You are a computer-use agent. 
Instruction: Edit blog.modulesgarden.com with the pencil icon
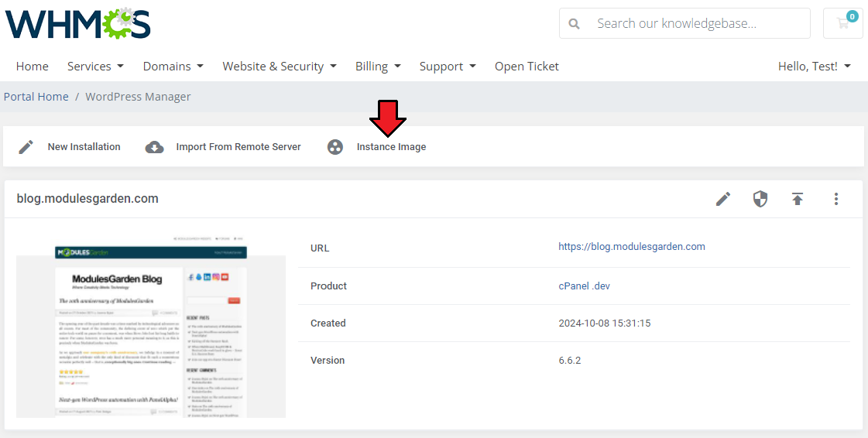[x=723, y=199]
